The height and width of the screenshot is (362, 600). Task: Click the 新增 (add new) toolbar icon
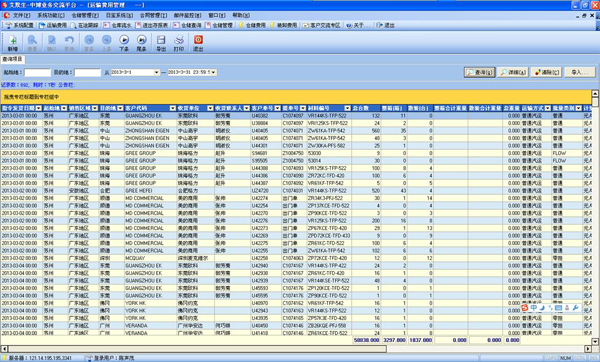pos(13,42)
